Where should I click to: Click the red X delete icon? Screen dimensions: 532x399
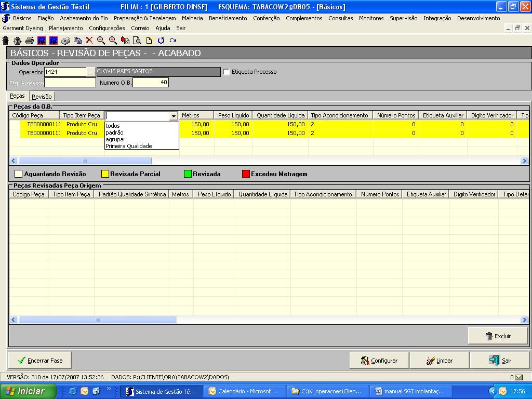89,41
